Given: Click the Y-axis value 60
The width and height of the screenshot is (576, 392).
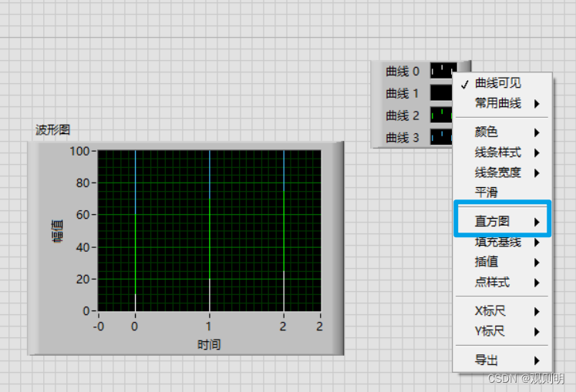Looking at the screenshot, I should (83, 215).
